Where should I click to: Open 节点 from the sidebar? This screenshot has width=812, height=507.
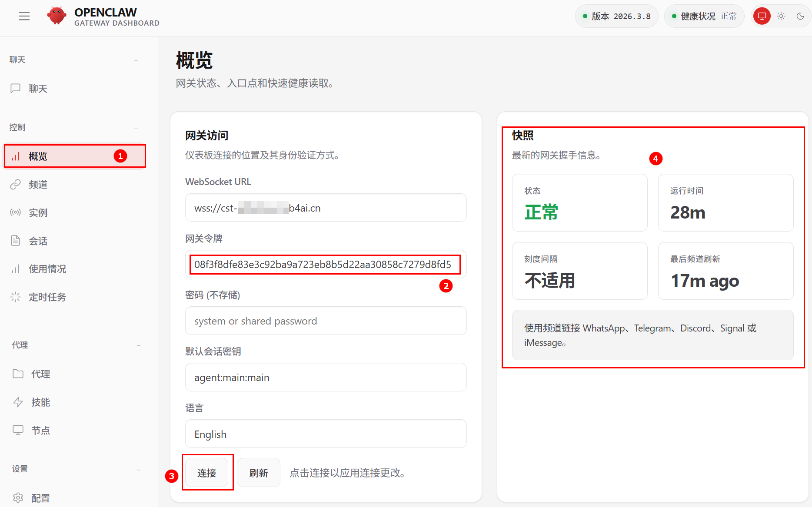[41, 430]
